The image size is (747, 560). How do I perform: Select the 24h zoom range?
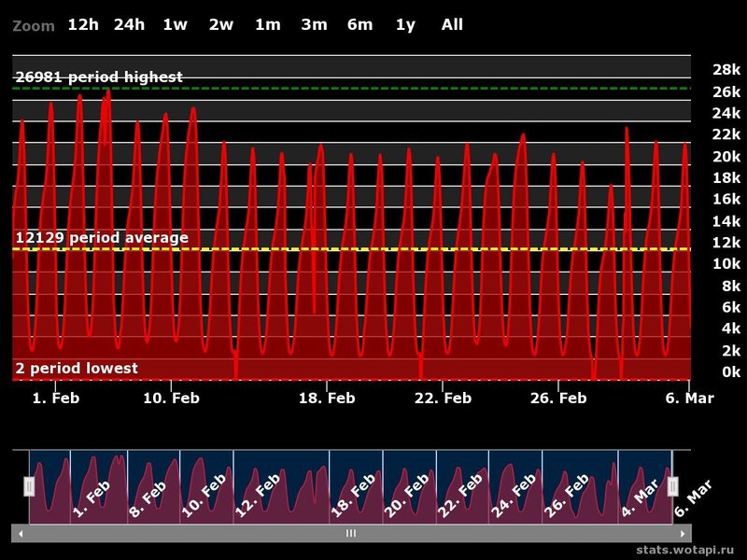(x=129, y=25)
